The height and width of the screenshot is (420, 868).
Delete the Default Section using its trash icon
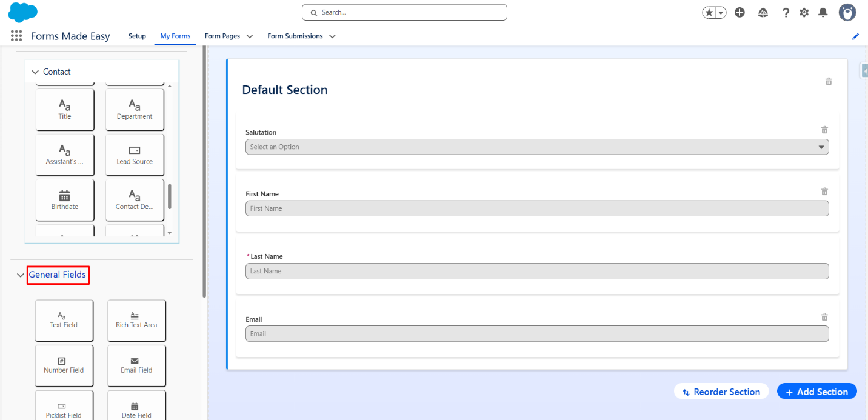[829, 81]
